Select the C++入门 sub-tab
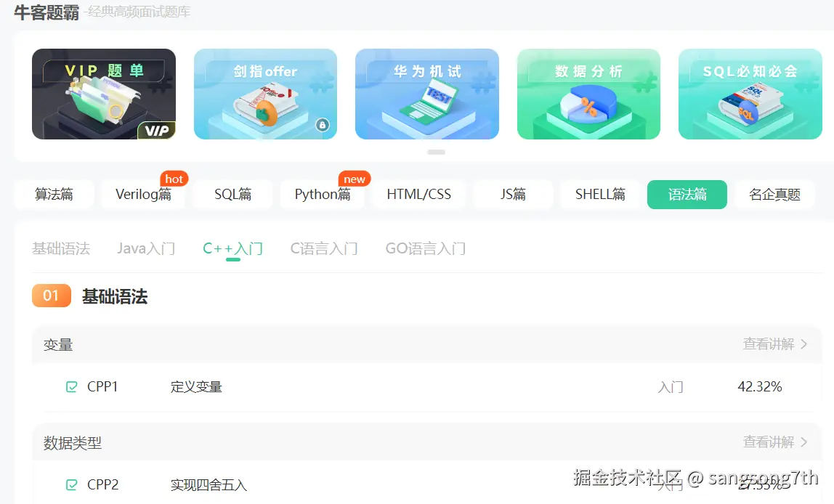This screenshot has width=834, height=504. [233, 248]
